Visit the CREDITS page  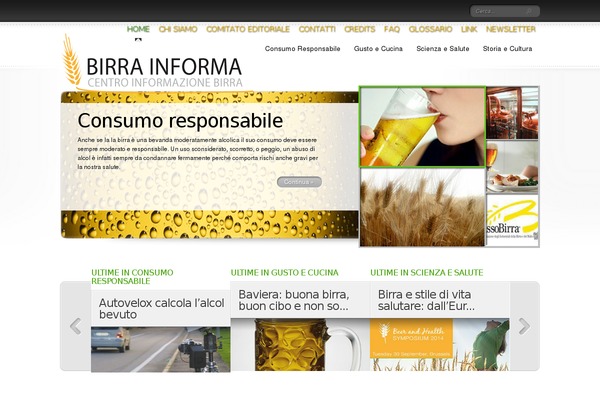360,29
